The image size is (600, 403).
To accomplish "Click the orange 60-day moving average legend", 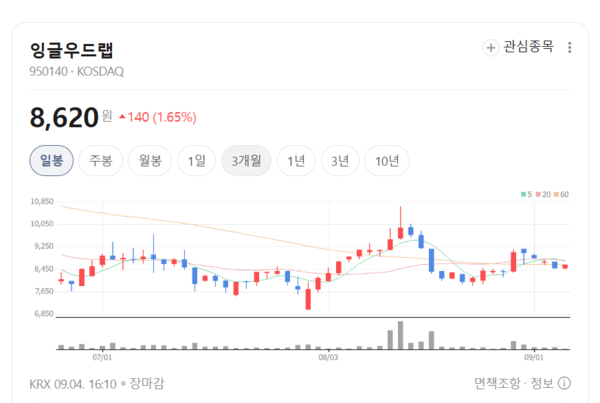I will click(561, 194).
